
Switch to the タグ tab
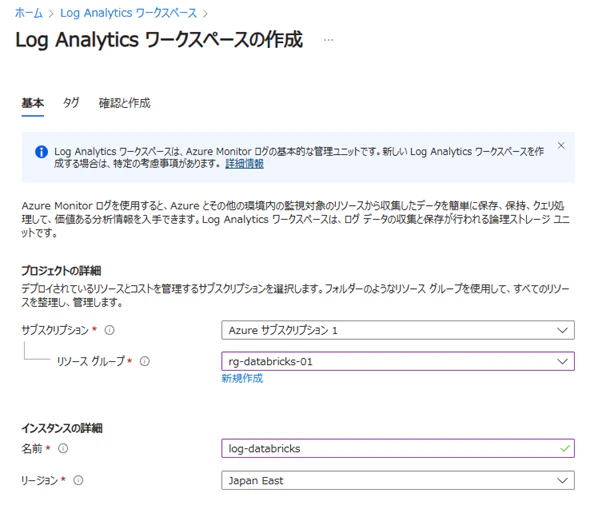(71, 103)
